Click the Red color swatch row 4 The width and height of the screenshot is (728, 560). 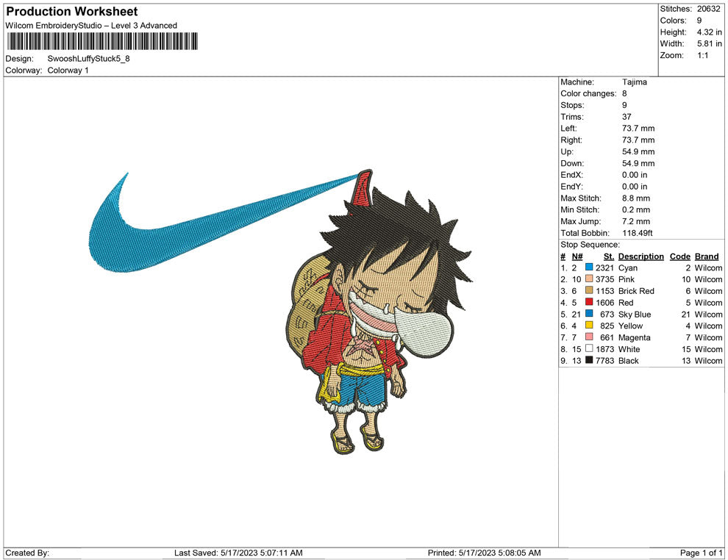point(589,302)
